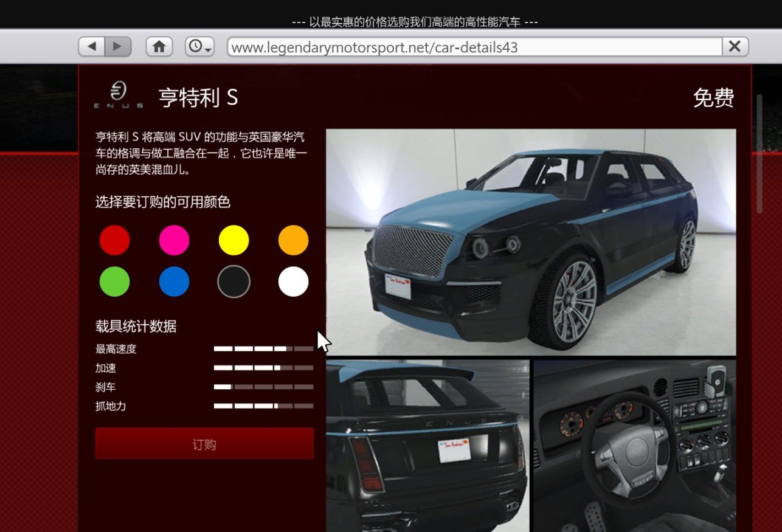Click the interior steering wheel thumbnail
The image size is (782, 532).
pyautogui.click(x=635, y=446)
